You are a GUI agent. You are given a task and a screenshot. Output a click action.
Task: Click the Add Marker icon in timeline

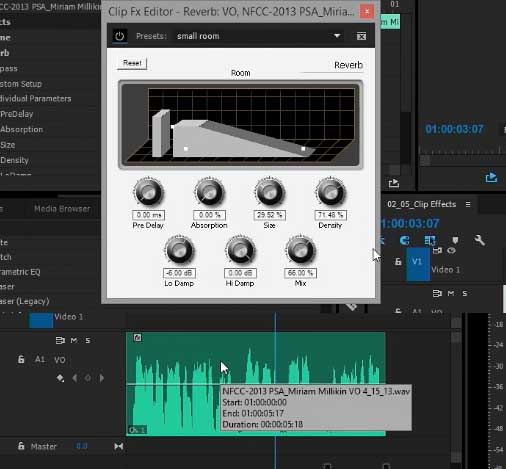coord(455,240)
